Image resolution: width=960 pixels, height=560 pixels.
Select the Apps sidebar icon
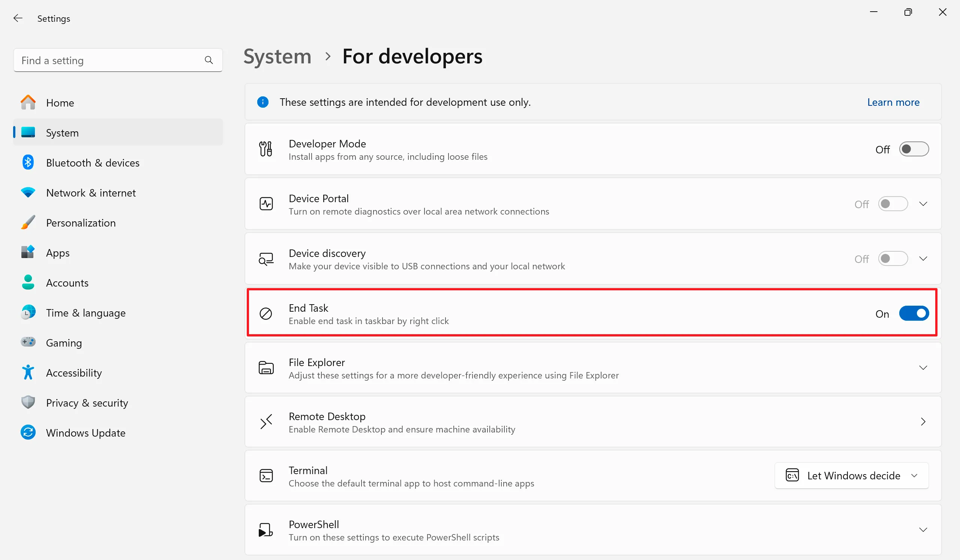point(28,252)
